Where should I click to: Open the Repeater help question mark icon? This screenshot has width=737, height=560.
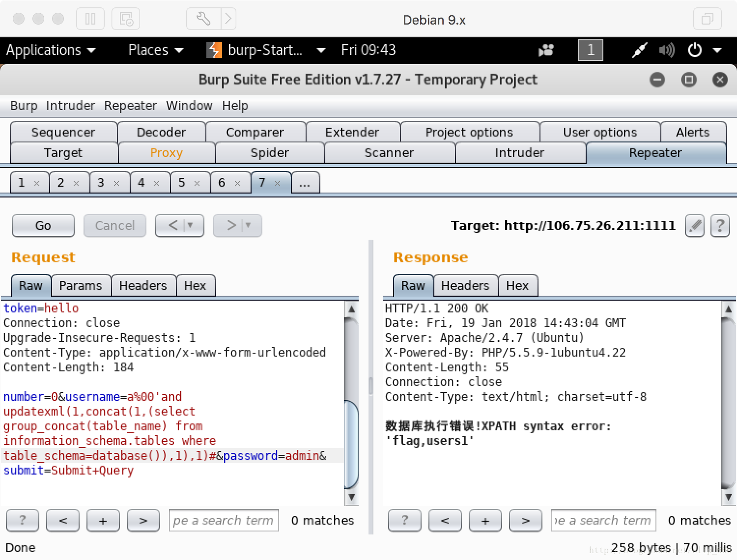pyautogui.click(x=720, y=226)
